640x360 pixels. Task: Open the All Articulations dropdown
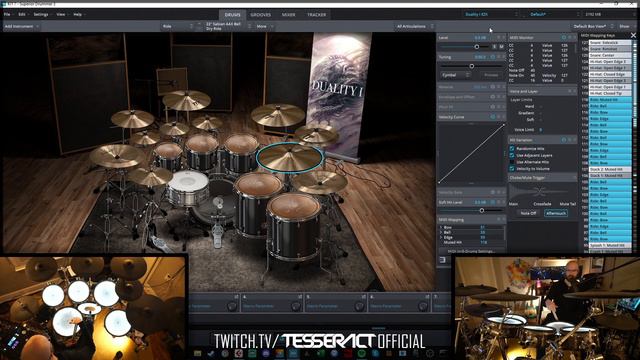point(414,26)
